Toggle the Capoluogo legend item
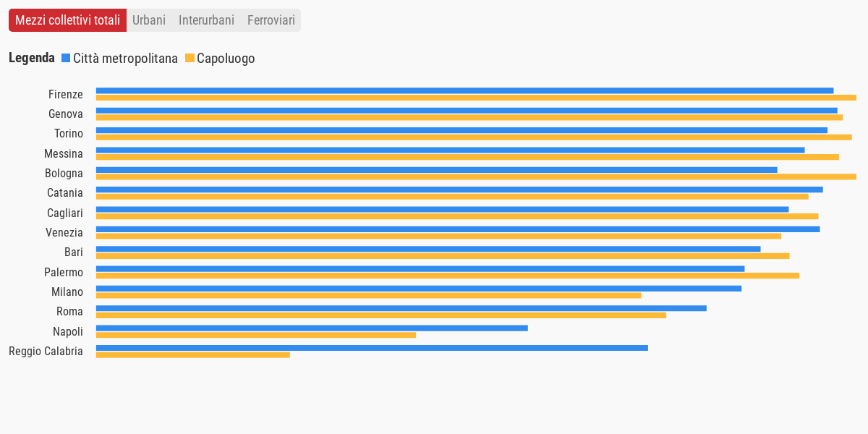 point(226,59)
